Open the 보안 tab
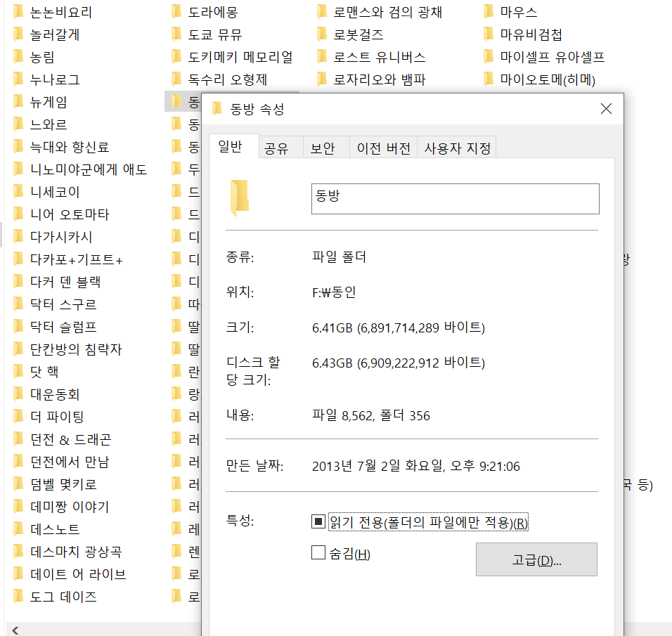 coord(323,148)
